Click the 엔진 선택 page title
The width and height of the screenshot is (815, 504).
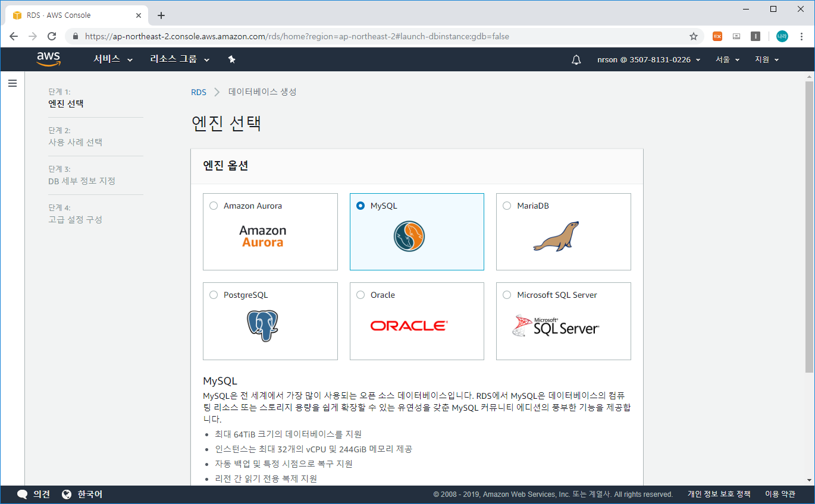(x=226, y=123)
